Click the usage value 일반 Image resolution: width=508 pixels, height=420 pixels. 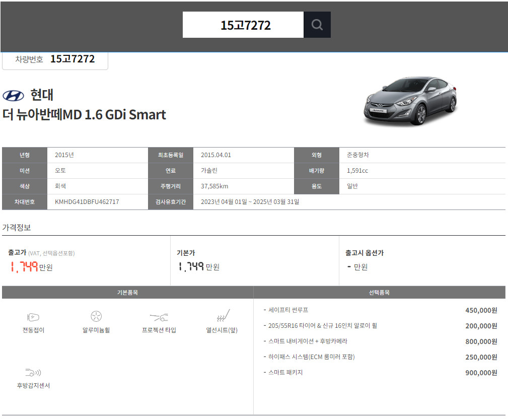pyautogui.click(x=352, y=186)
